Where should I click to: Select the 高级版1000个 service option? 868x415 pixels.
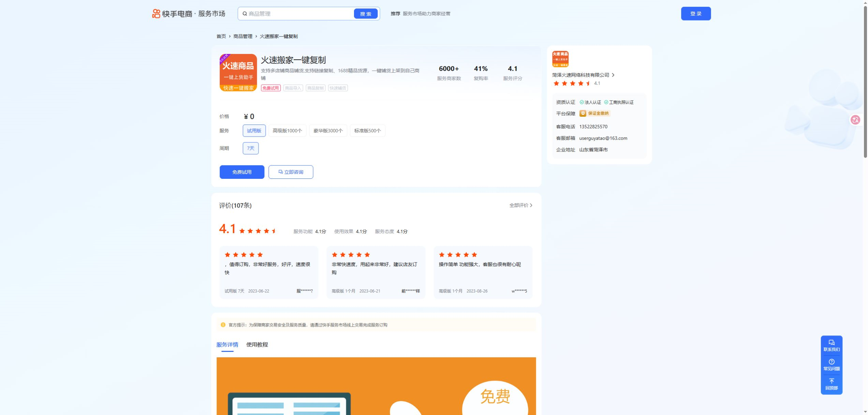tap(287, 131)
